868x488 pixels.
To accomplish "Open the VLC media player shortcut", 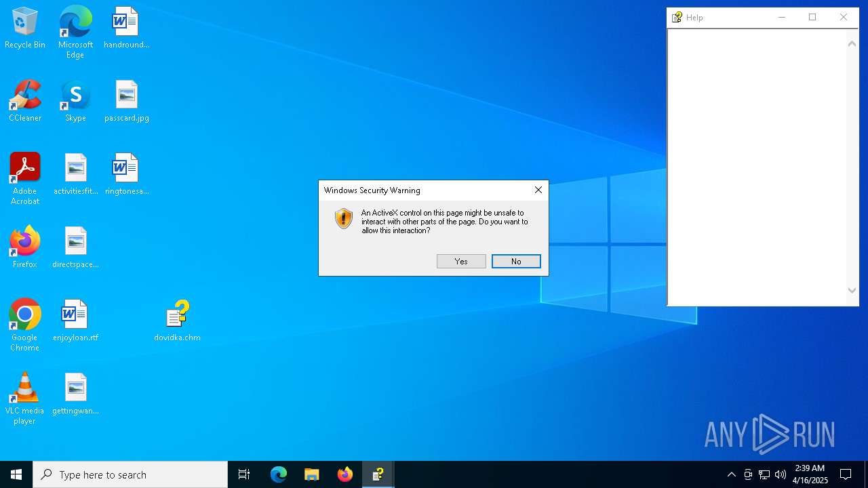I will (x=25, y=399).
